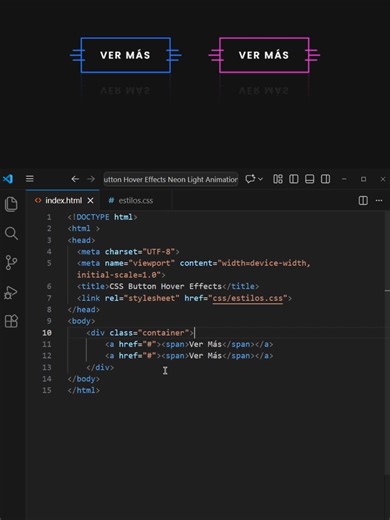Click line number 10 in the gutter

pyautogui.click(x=47, y=333)
